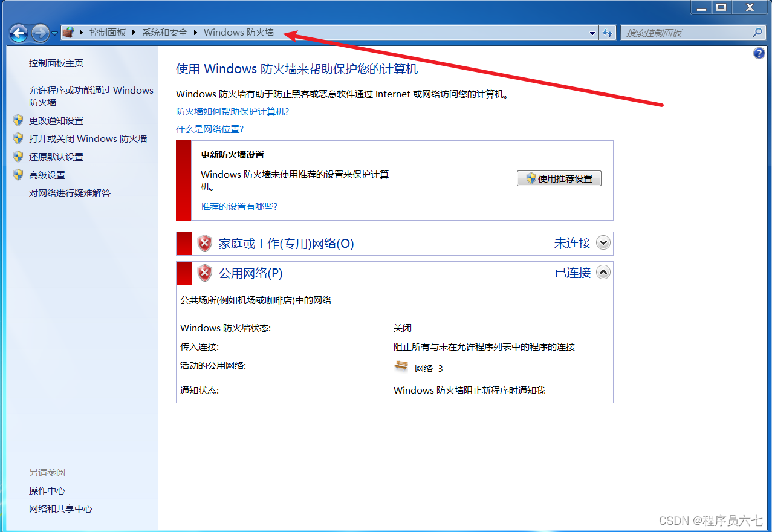
Task: Click 公共场所(例如机场或咖啡店)中的网络 description
Action: pyautogui.click(x=256, y=300)
